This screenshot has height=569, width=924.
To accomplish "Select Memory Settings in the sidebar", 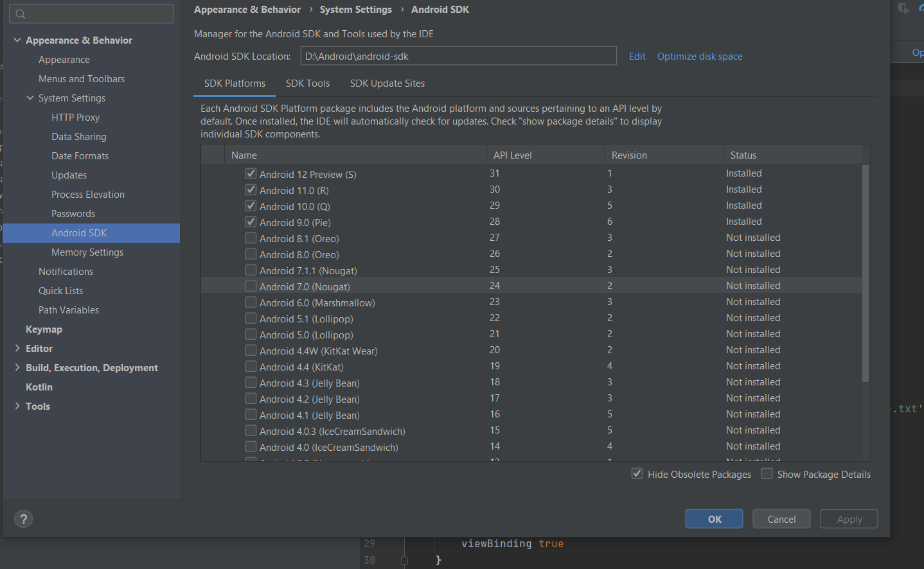I will (87, 252).
